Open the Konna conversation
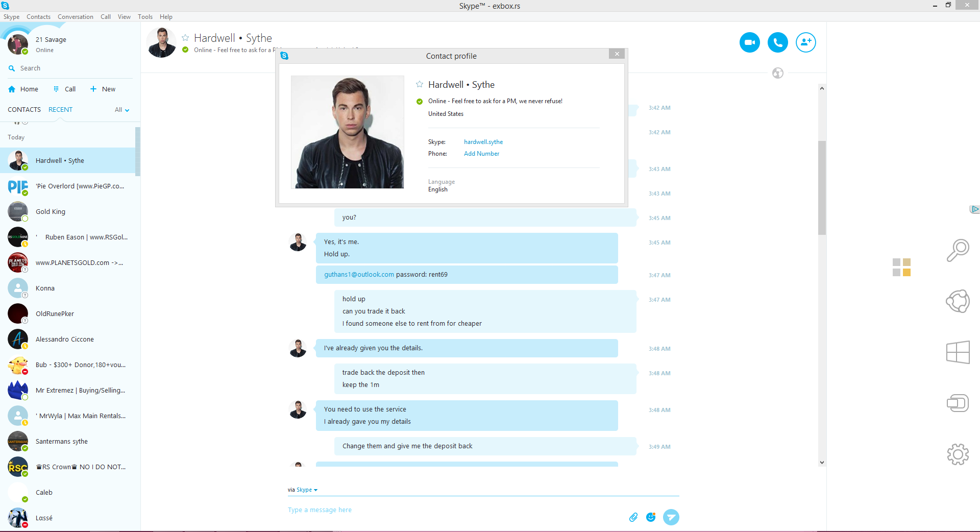 tap(68, 288)
